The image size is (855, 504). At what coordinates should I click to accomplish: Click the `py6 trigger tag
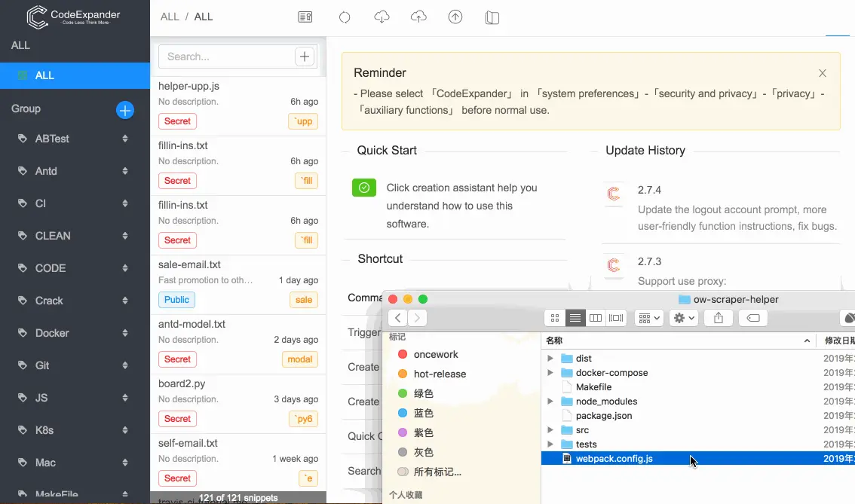click(x=303, y=418)
